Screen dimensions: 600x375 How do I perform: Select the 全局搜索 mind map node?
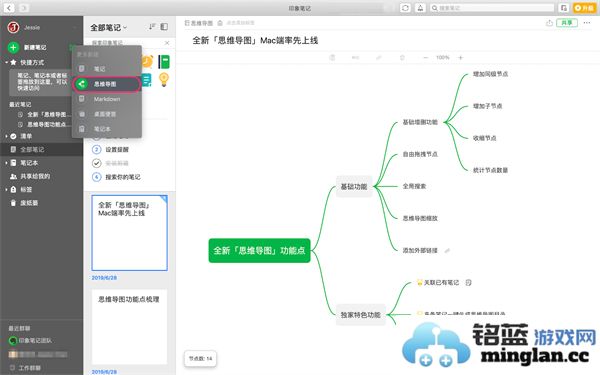click(414, 186)
